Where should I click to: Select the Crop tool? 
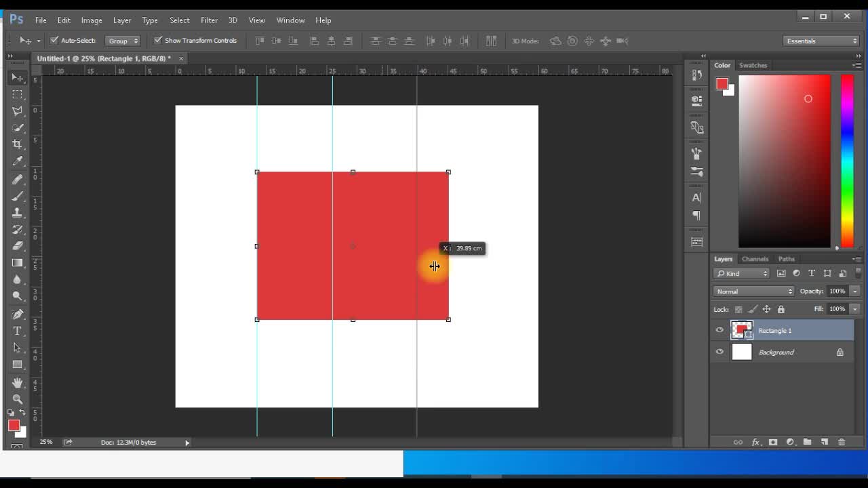(x=18, y=144)
